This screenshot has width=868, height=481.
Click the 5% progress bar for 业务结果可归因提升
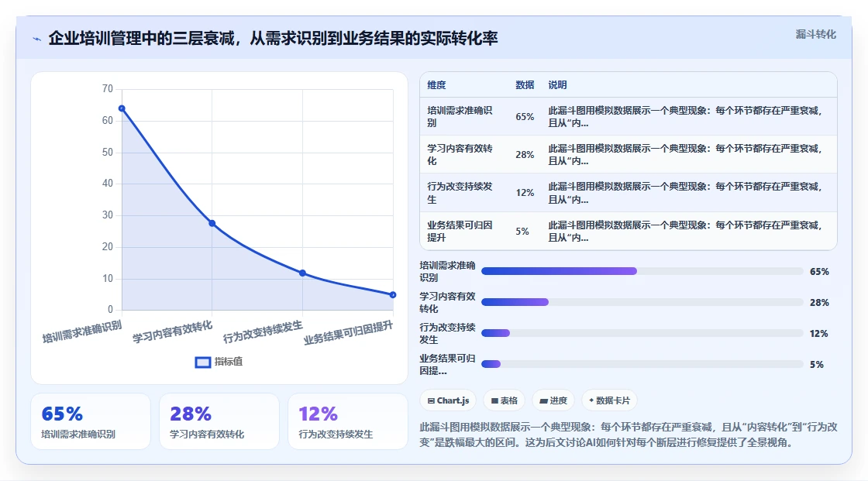point(642,364)
